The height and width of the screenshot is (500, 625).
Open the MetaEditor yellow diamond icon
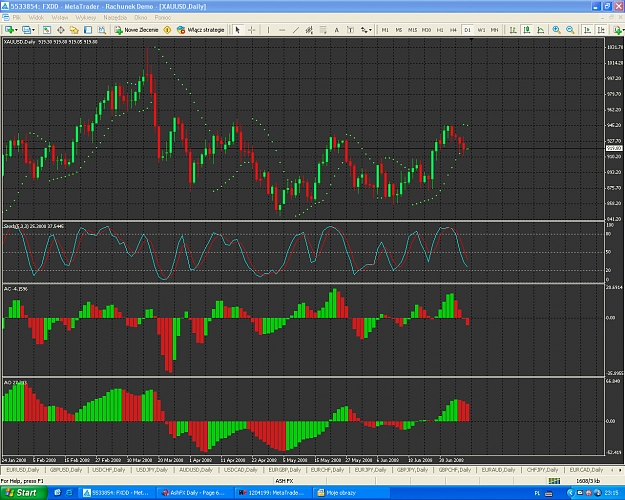click(x=167, y=30)
